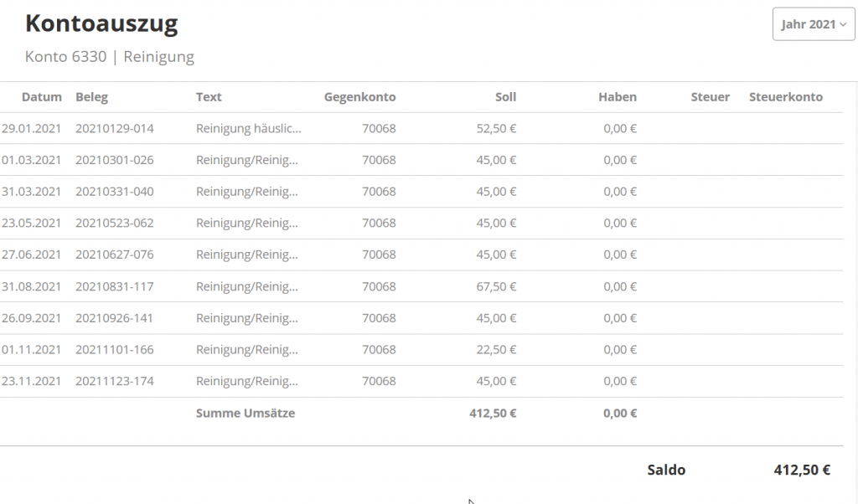Click the Soll column header
Viewport: 858px width, 504px height.
(505, 97)
